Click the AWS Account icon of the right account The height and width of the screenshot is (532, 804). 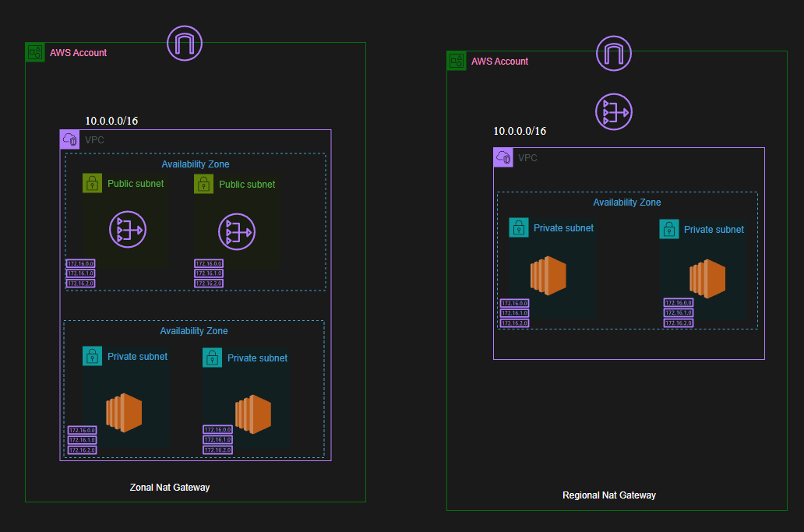pyautogui.click(x=457, y=61)
